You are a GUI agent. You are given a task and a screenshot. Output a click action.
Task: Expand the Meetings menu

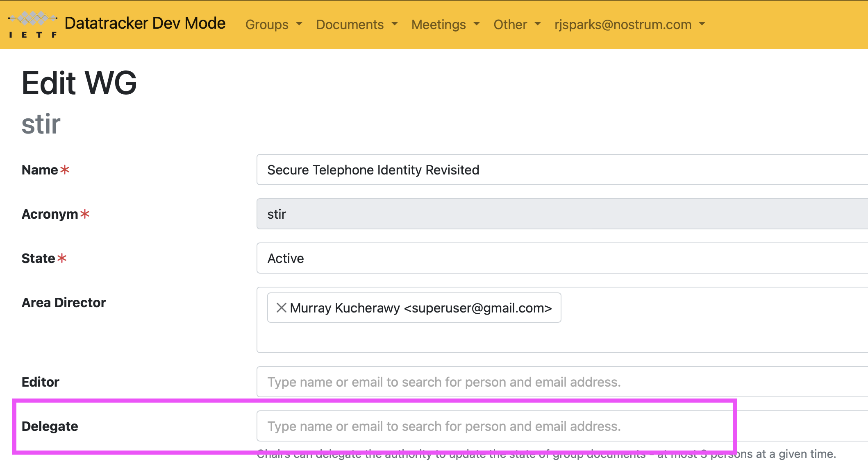click(445, 25)
